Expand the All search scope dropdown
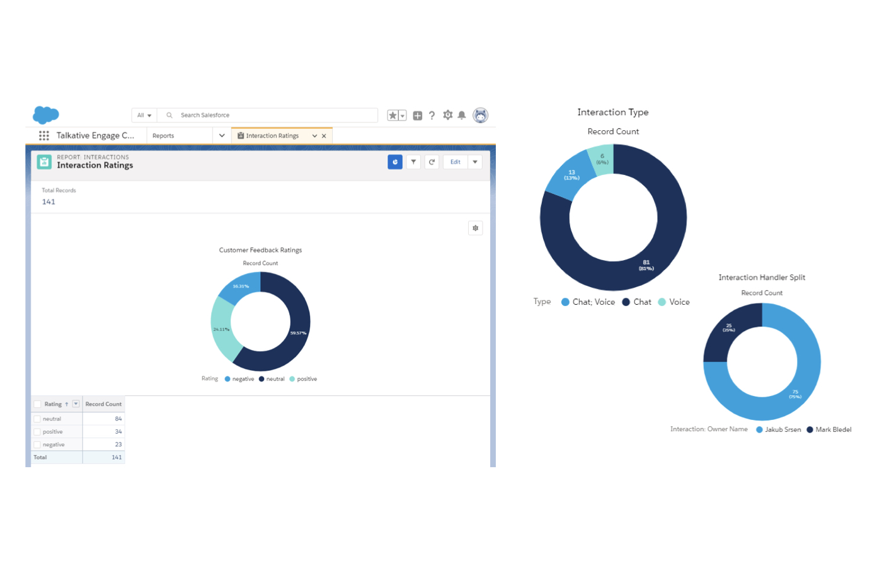882x588 pixels. [144, 115]
